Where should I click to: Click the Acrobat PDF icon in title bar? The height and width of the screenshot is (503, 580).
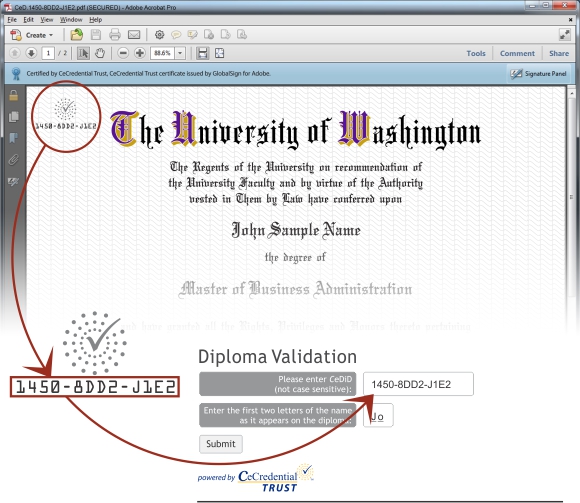point(8,7)
